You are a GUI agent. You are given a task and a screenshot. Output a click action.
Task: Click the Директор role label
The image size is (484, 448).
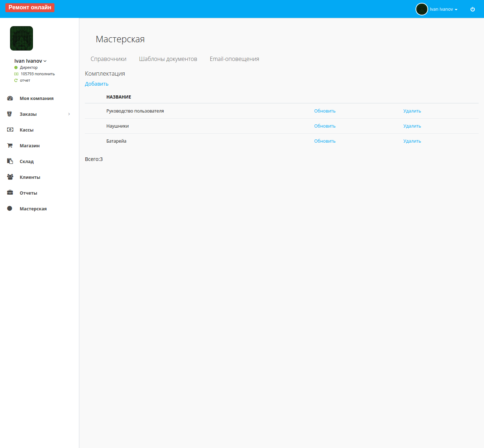pos(29,67)
